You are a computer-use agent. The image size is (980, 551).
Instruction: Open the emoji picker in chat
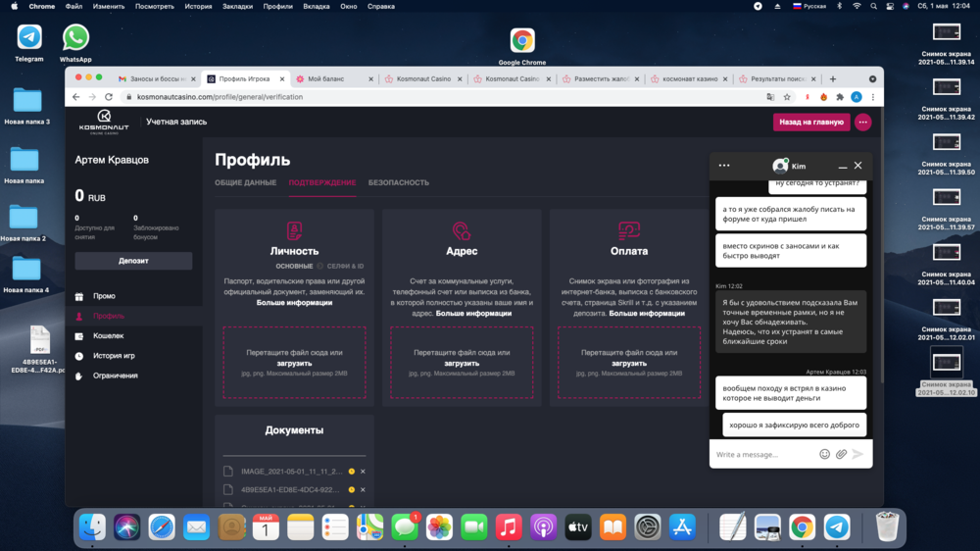point(824,454)
